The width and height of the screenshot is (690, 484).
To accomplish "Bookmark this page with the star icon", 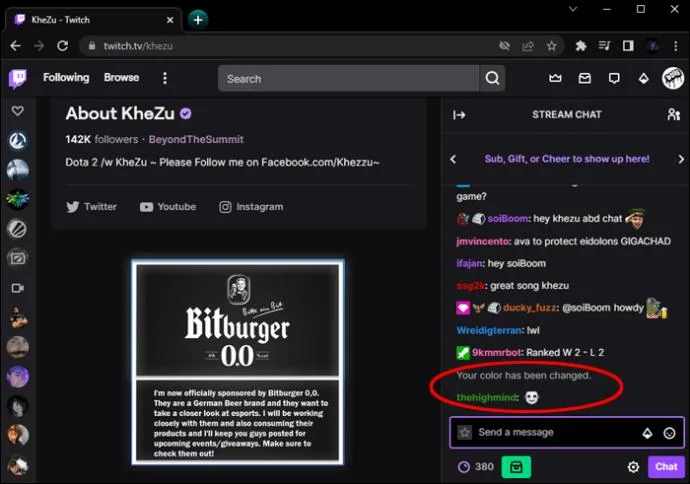I will tap(551, 46).
